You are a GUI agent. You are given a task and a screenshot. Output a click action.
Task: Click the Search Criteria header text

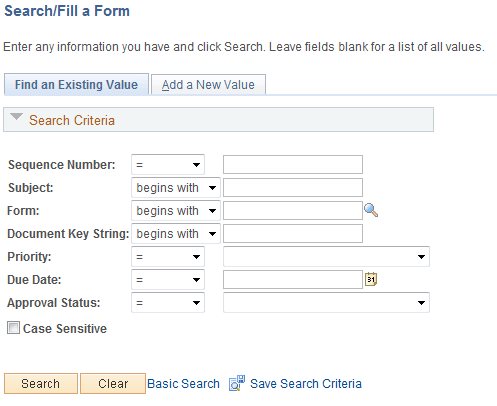point(72,120)
